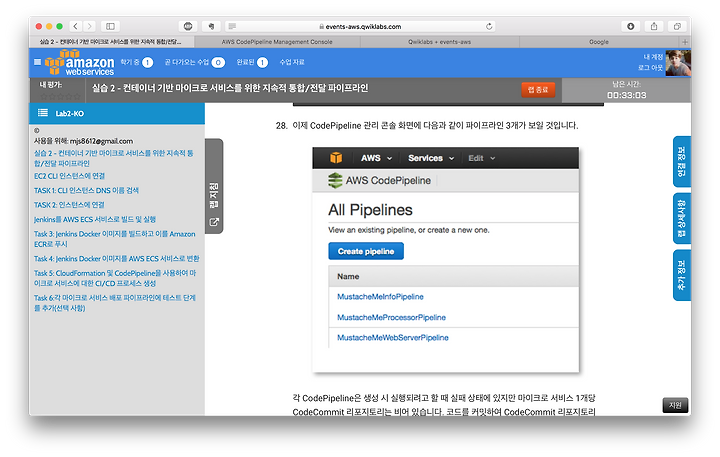The height and width of the screenshot is (457, 720).
Task: Click the Safari address bar URL
Action: coord(363,27)
